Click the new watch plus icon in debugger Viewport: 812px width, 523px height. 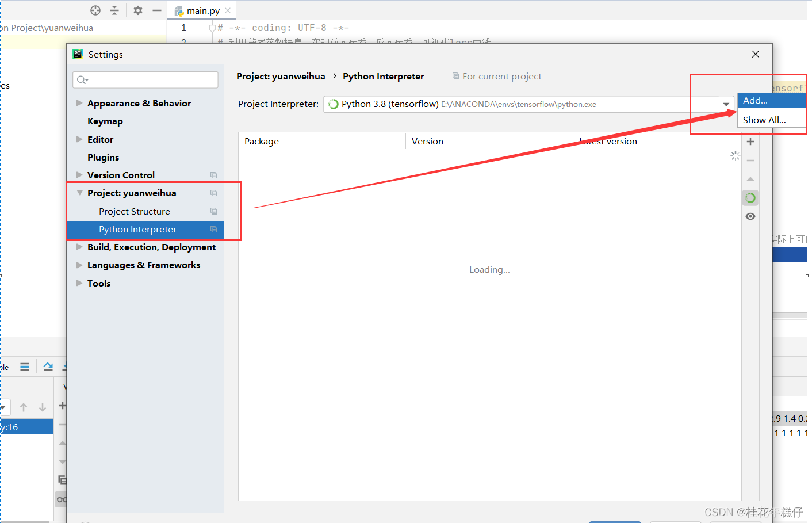[63, 406]
